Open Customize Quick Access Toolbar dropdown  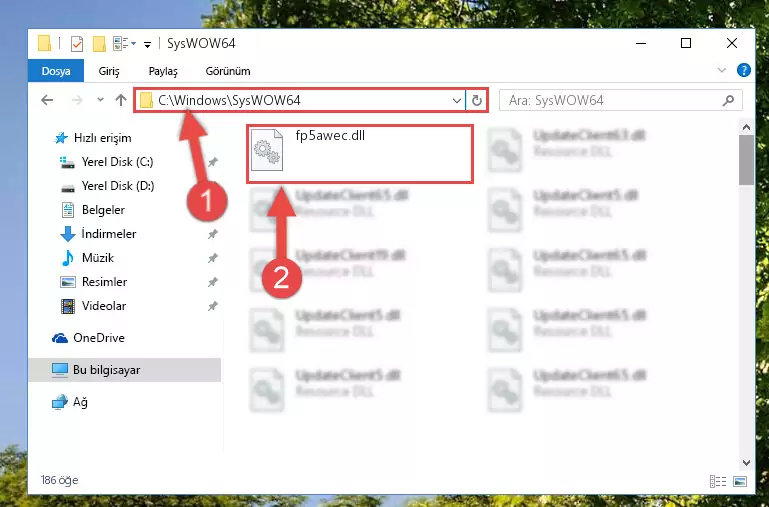(147, 45)
